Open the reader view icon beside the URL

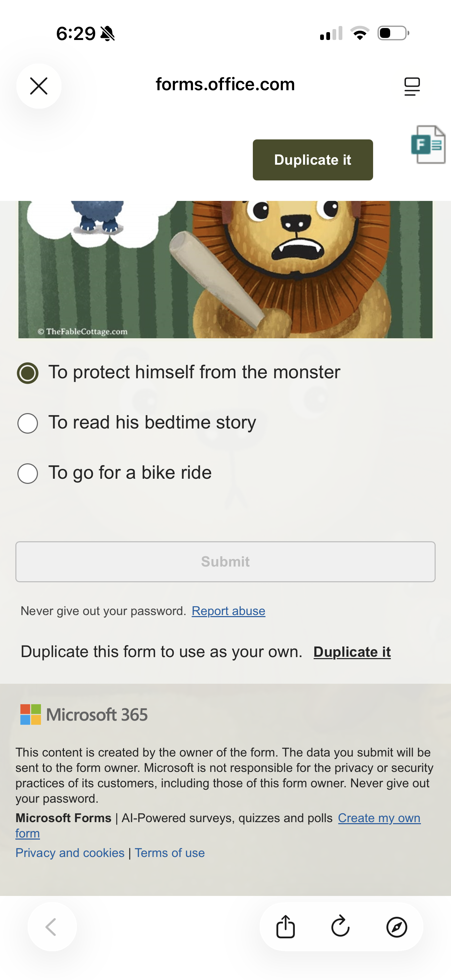[412, 86]
